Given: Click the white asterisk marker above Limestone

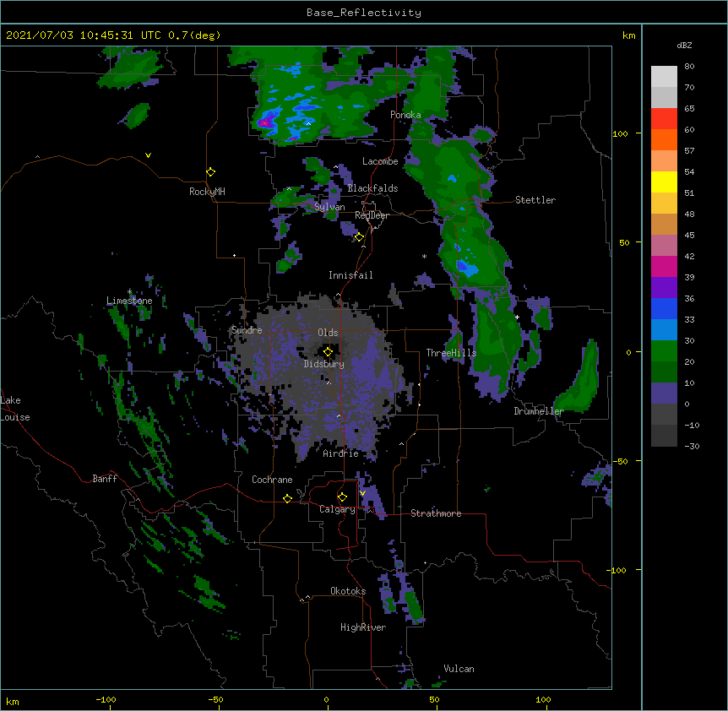Looking at the screenshot, I should (129, 292).
